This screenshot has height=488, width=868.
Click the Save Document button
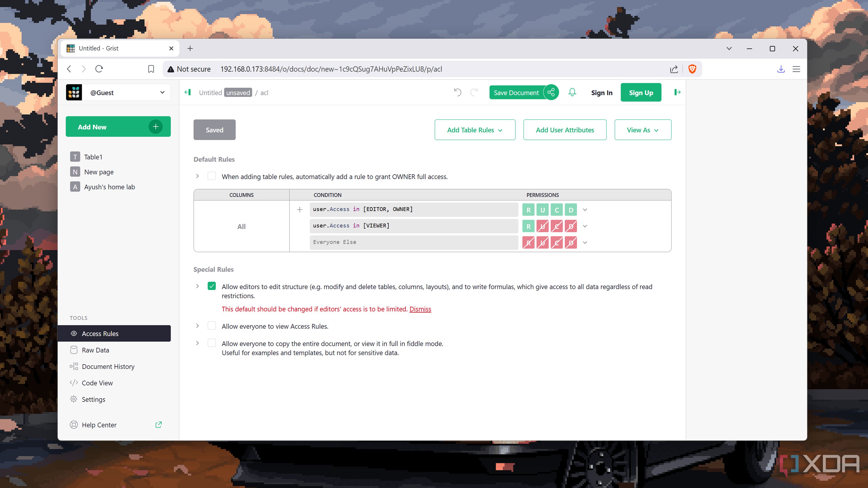pos(516,92)
